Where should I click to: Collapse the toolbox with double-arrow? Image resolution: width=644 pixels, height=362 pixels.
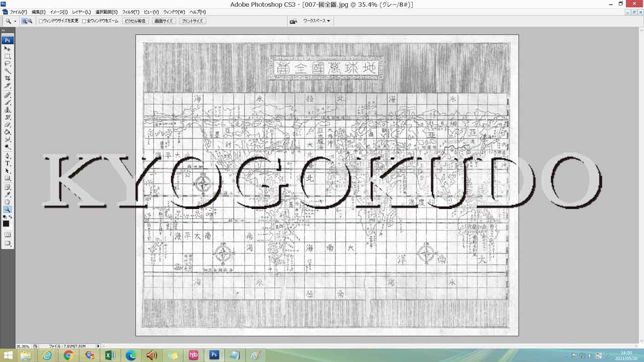[x=4, y=30]
